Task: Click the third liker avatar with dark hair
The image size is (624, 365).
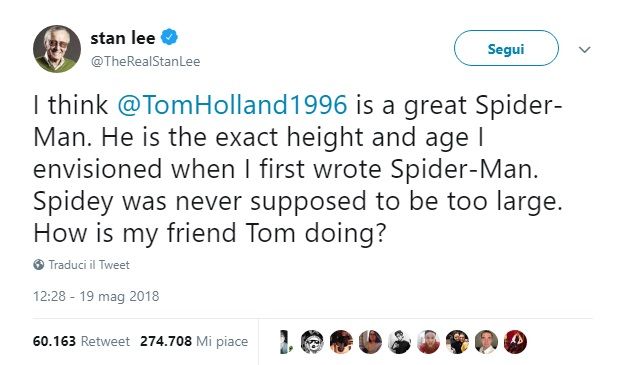Action: 341,342
